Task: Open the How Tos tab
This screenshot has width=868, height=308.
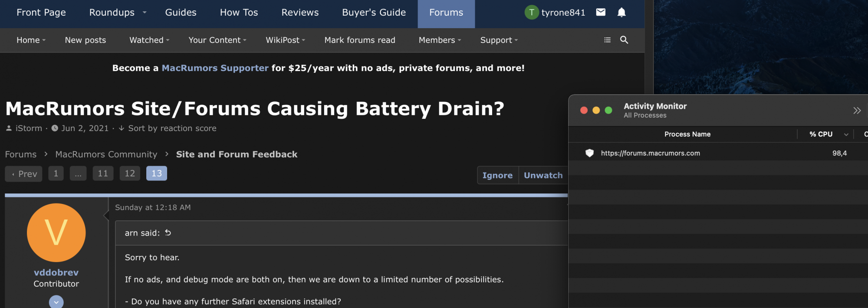Action: 239,13
